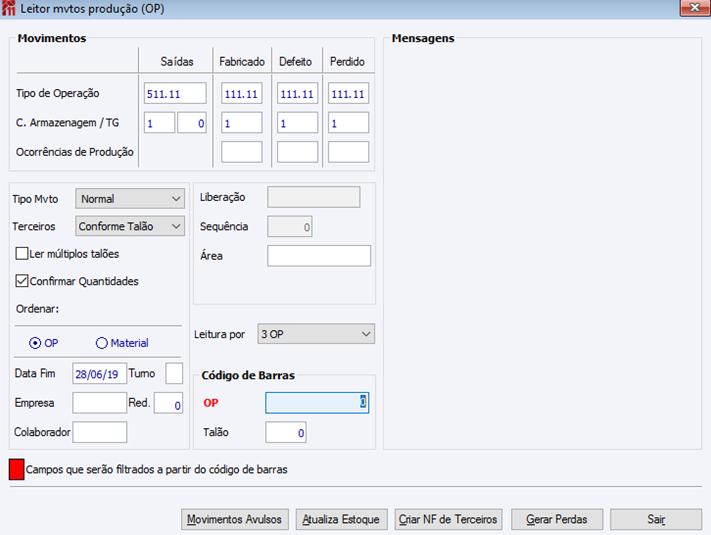This screenshot has height=535, width=711.
Task: Click the application icon in title bar
Action: coord(8,8)
